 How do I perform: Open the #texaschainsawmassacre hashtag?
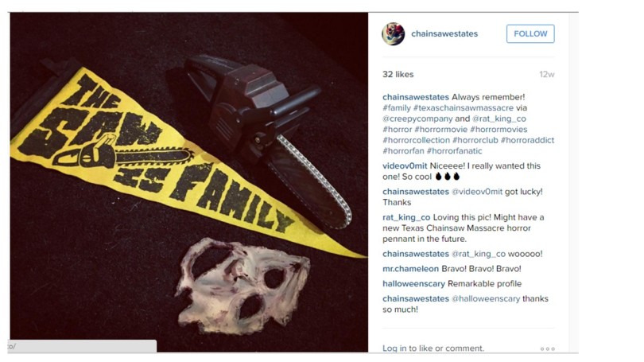click(464, 108)
